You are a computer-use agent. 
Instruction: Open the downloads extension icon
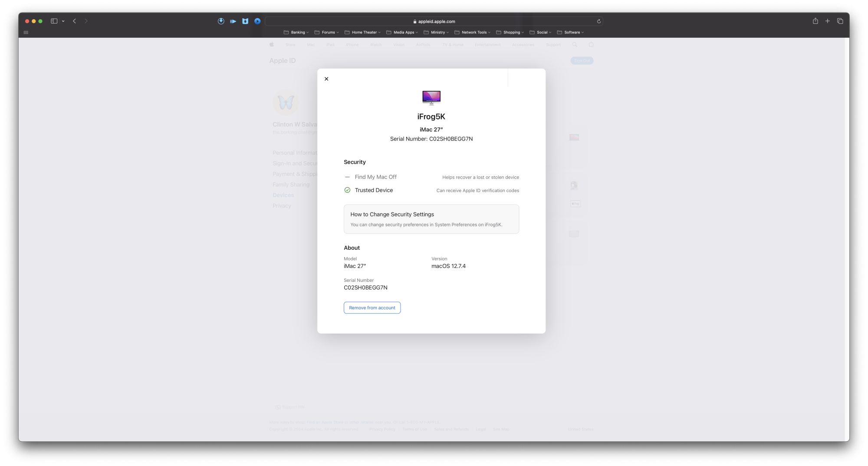click(221, 21)
